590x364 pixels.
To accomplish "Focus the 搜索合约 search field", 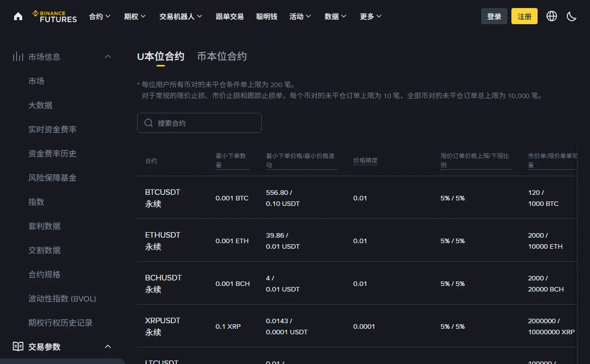I will click(200, 123).
